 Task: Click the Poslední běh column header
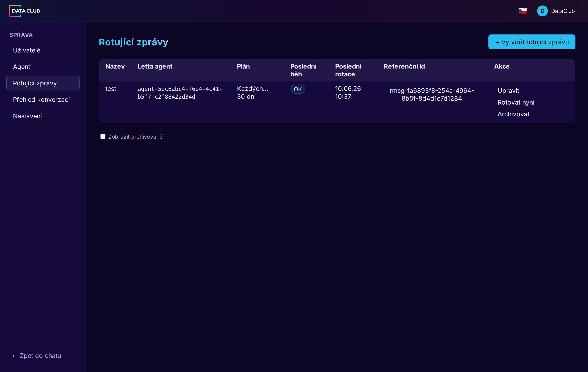[x=303, y=70]
